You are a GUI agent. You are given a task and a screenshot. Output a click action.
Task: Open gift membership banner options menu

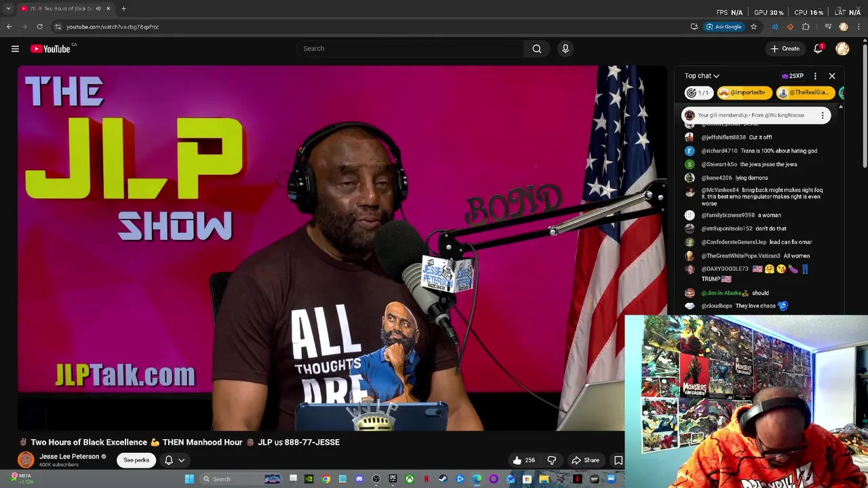pos(823,115)
